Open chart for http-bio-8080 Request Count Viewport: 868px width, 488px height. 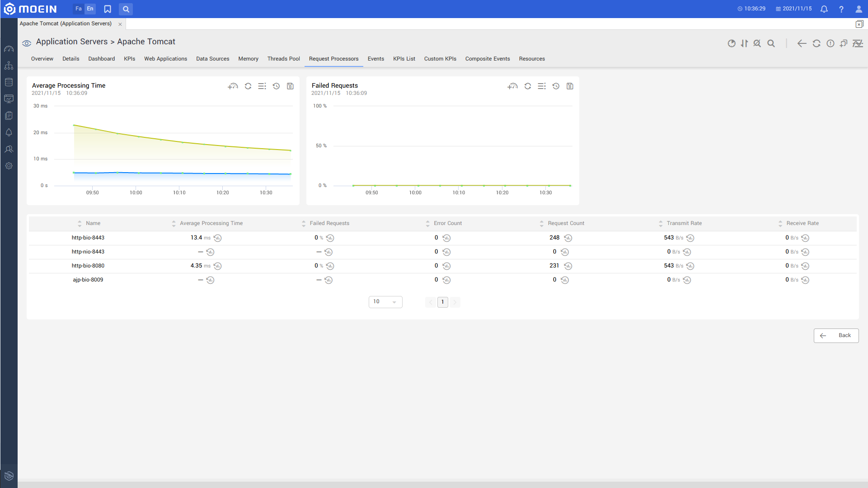568,266
